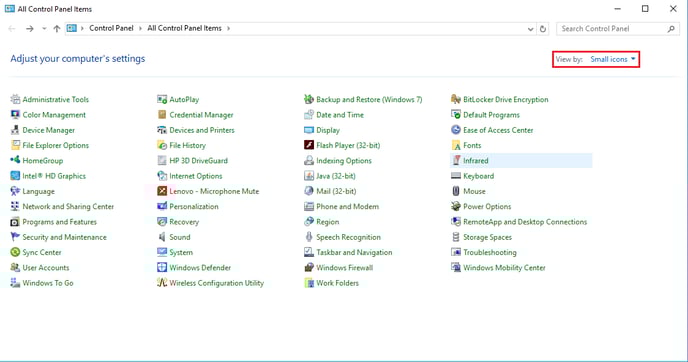This screenshot has width=688, height=362.
Task: Open the address bar history dropdown arrow
Action: click(x=530, y=29)
